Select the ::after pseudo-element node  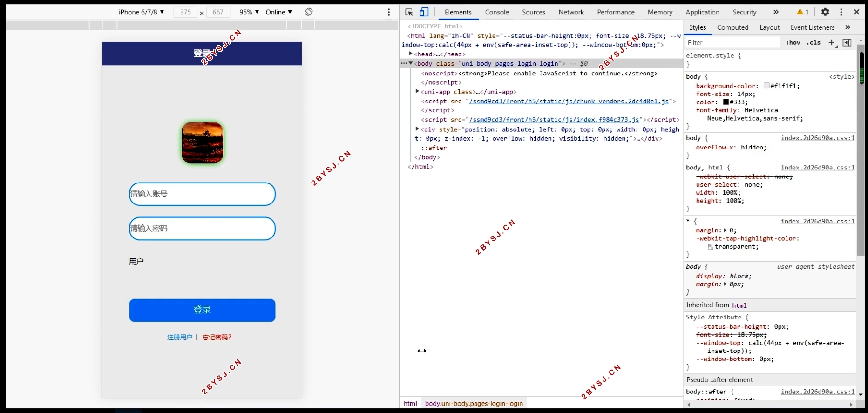(434, 148)
